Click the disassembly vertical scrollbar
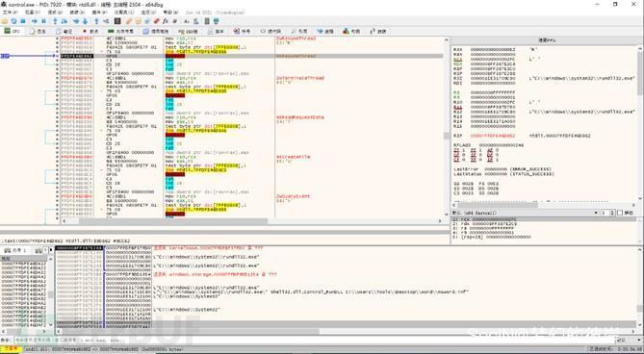The height and width of the screenshot is (354, 644). tap(446, 127)
